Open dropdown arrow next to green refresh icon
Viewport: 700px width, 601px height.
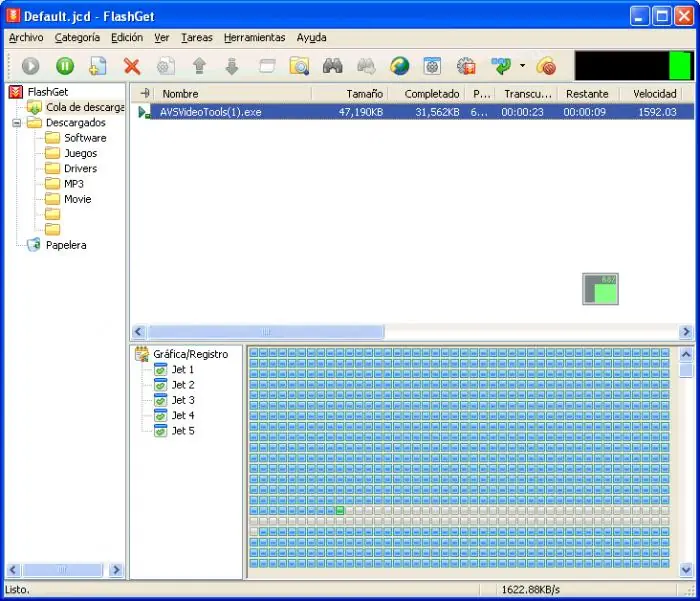522,66
